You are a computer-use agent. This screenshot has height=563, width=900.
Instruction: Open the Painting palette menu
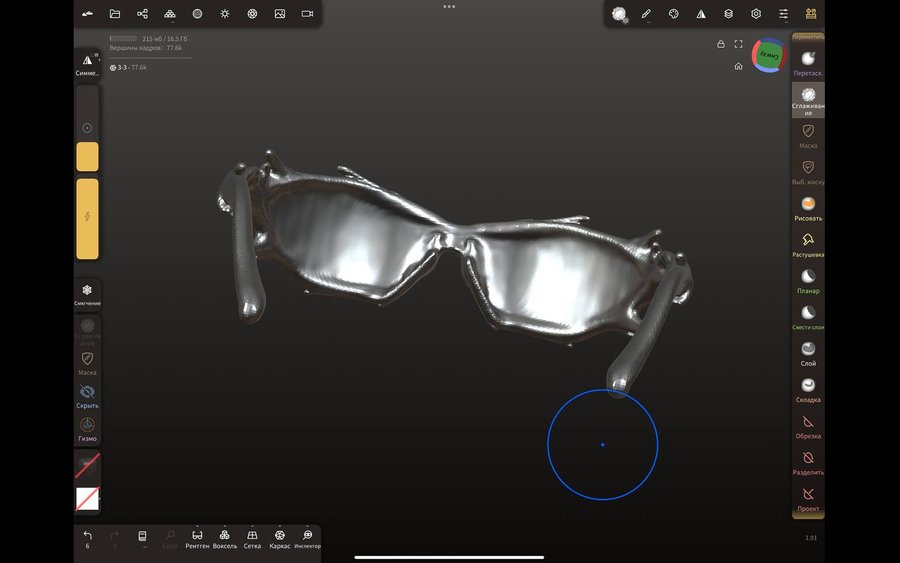[673, 14]
